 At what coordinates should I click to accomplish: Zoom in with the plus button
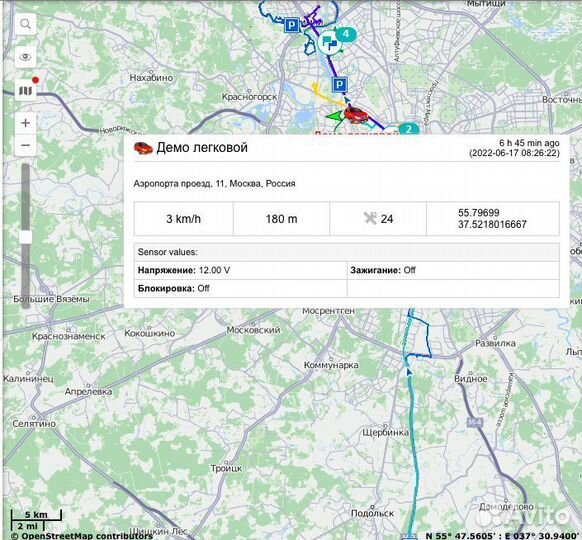pyautogui.click(x=25, y=123)
